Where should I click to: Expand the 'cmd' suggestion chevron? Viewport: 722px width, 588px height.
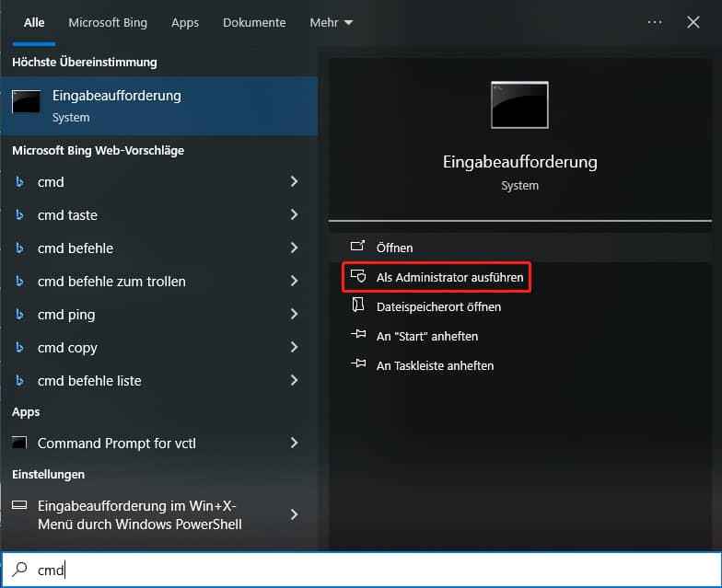click(x=295, y=182)
